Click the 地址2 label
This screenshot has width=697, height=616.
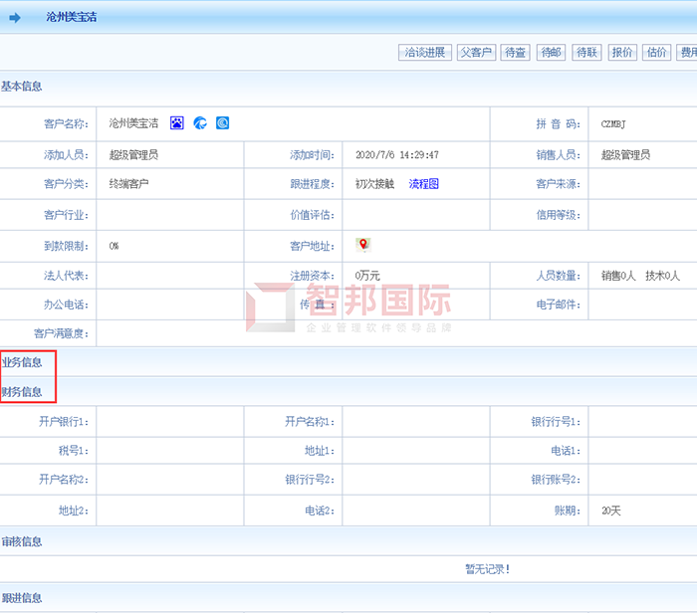(x=74, y=511)
